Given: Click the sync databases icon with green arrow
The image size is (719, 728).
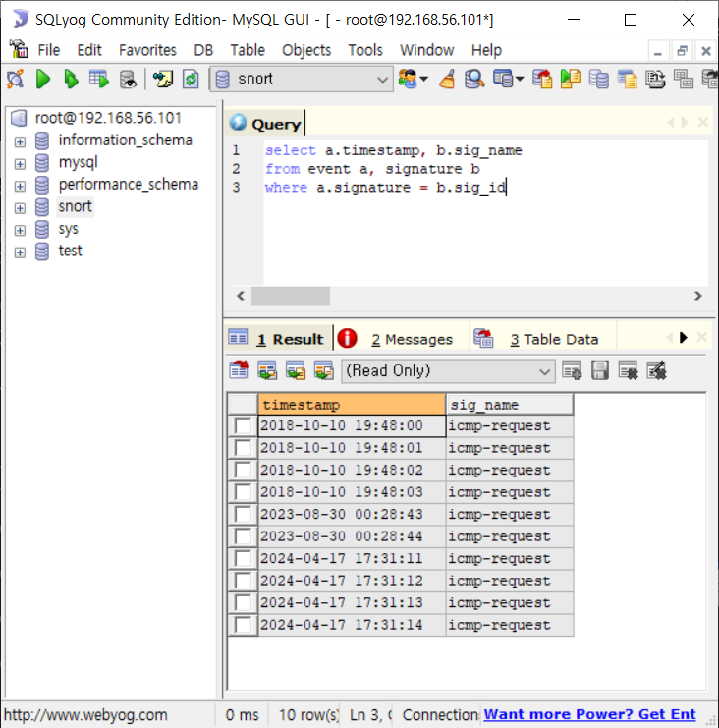Looking at the screenshot, I should pyautogui.click(x=571, y=79).
